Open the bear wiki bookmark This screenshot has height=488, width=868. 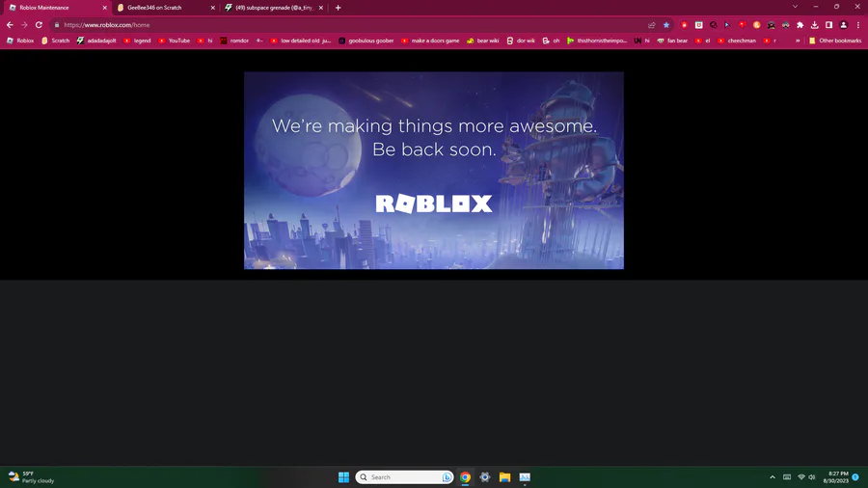tap(483, 41)
